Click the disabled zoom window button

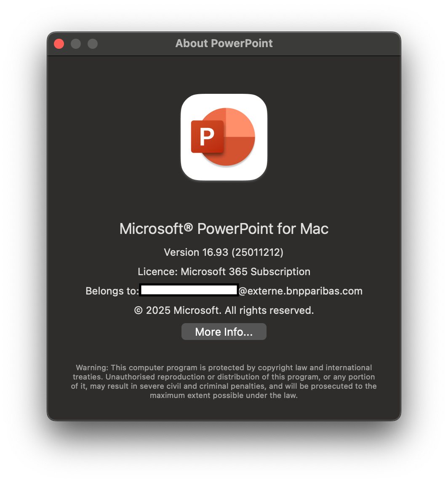point(93,44)
